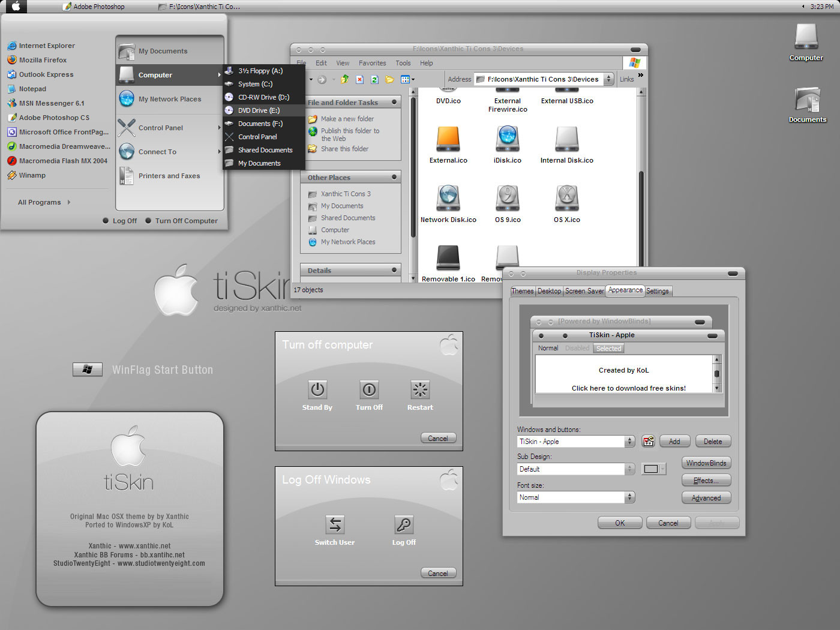The image size is (840, 630).
Task: Open the Explorer address bar dropdown
Action: (609, 79)
